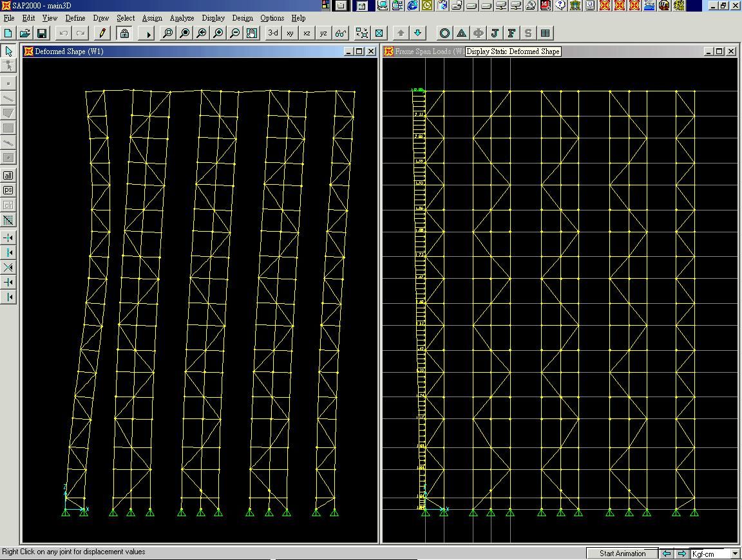The height and width of the screenshot is (560, 742).
Task: Set the yz plane view
Action: pyautogui.click(x=324, y=33)
